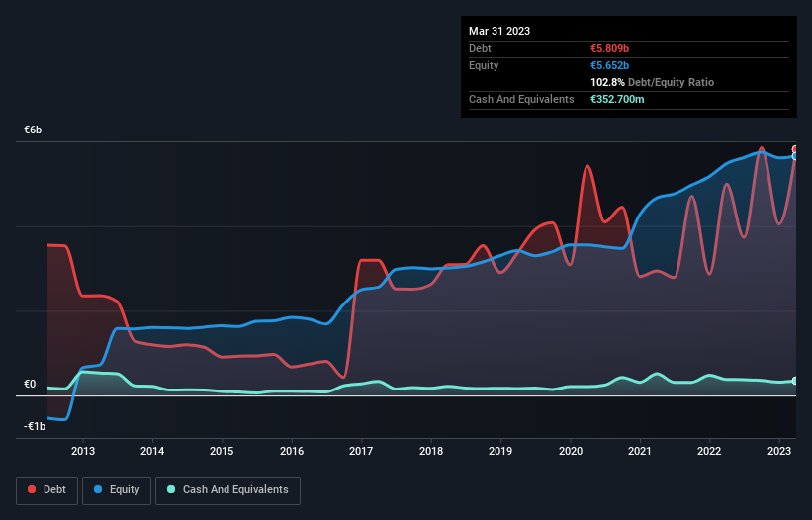Click the Debt row label in tooltip
812x520 pixels.
480,48
